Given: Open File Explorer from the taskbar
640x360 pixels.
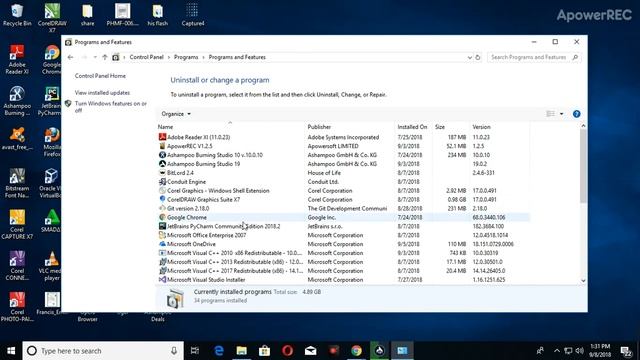Looking at the screenshot, I should pos(242,351).
